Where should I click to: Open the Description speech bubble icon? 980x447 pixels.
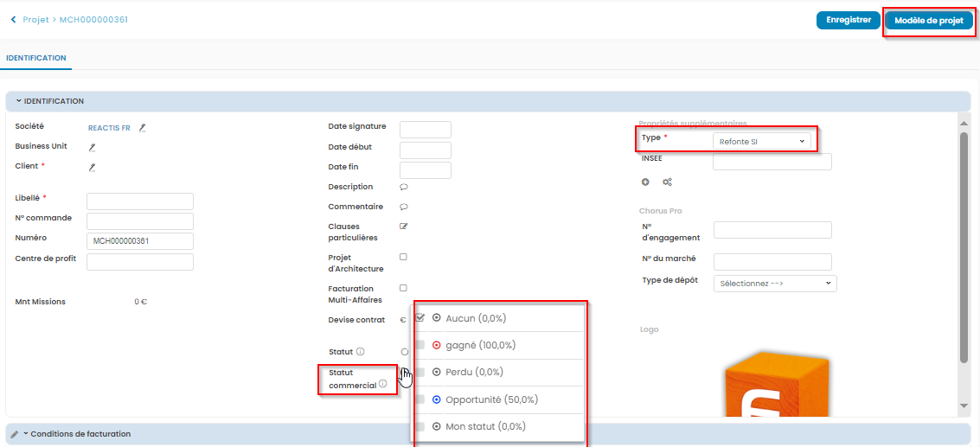tap(403, 187)
